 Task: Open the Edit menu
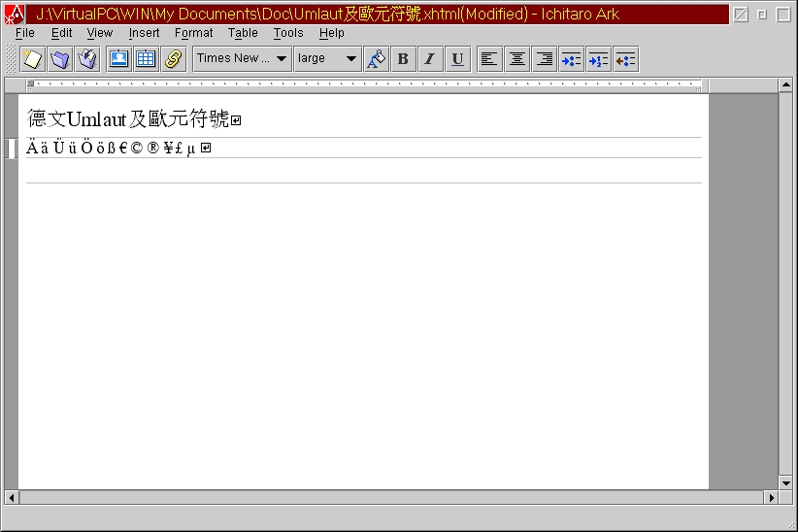pos(61,33)
